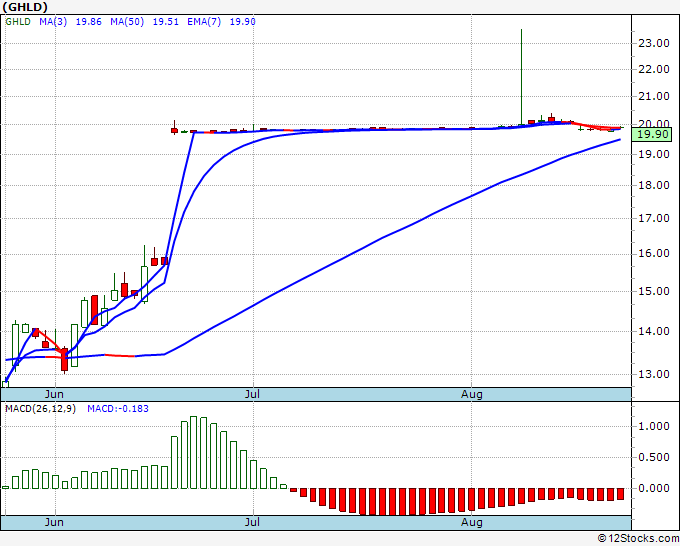Click the 0.500 MACD axis label
The image size is (680, 546).
coord(654,458)
